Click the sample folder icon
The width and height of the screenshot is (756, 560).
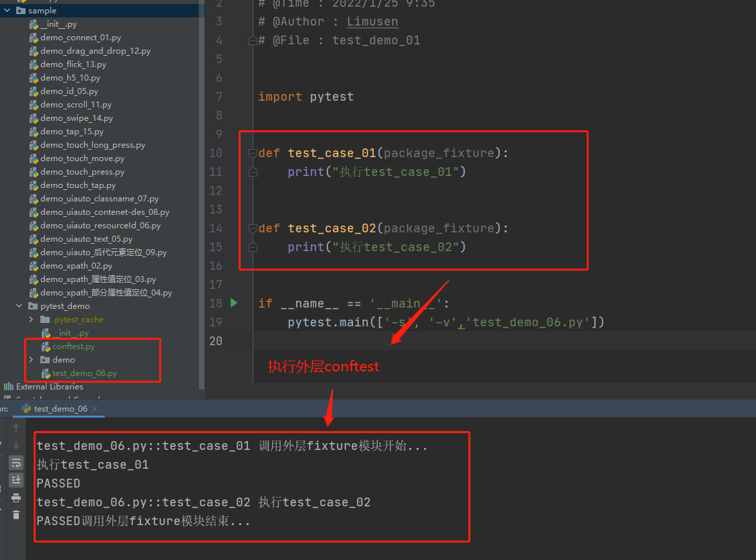click(21, 10)
